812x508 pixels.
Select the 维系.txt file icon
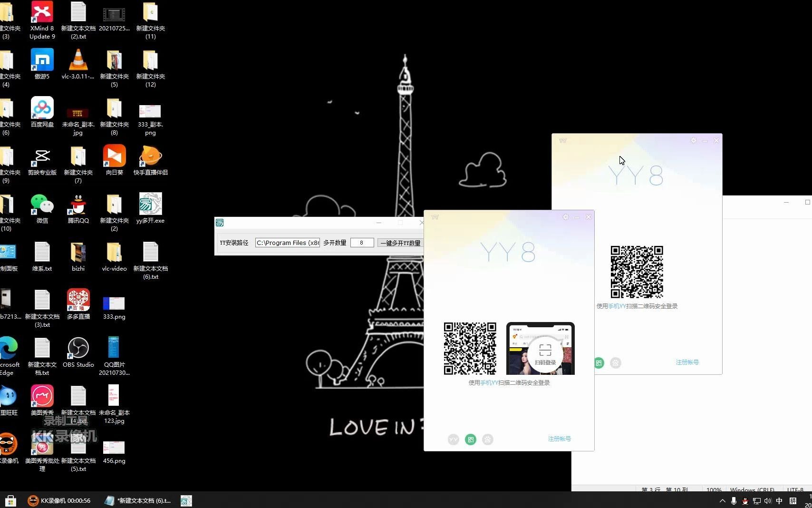point(42,256)
